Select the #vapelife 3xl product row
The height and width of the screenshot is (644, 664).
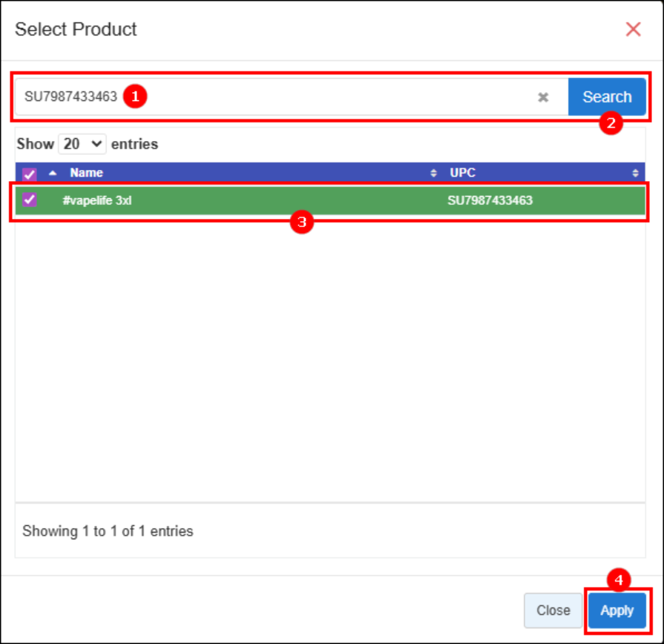point(223,200)
